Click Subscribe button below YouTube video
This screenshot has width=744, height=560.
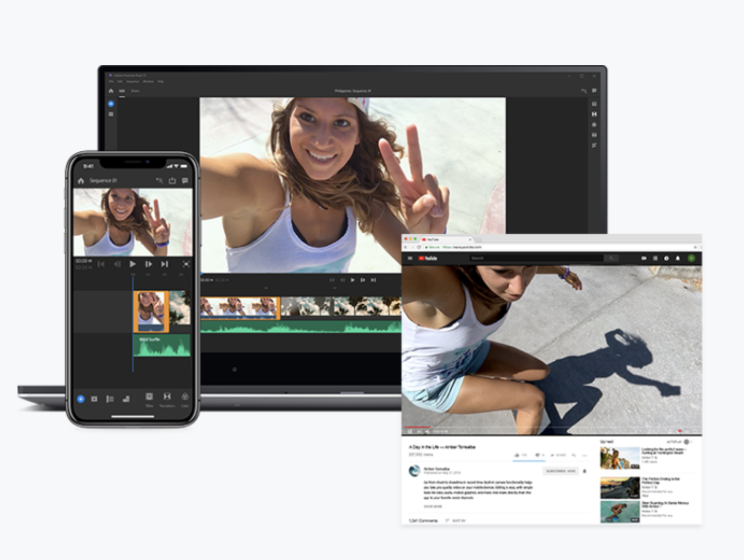pos(561,471)
